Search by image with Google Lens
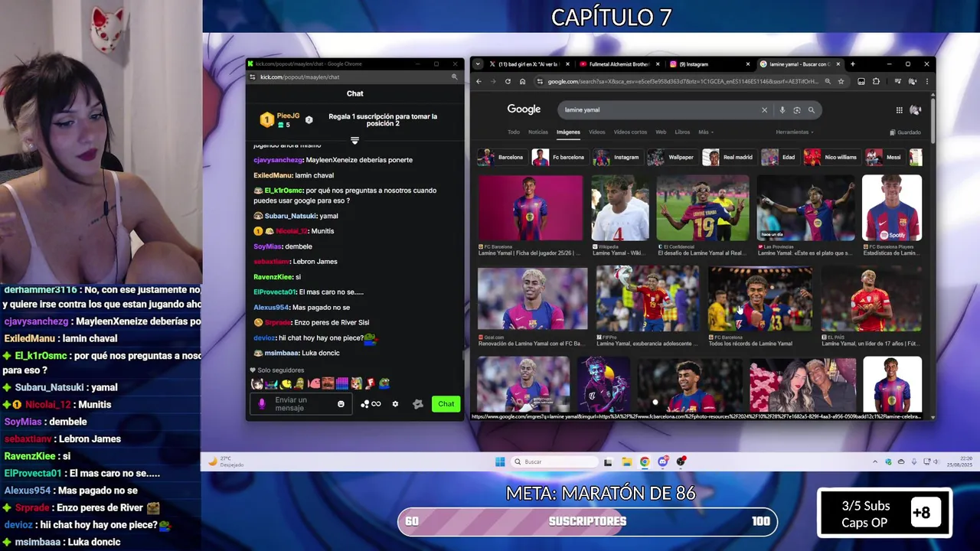The image size is (980, 551). 797,109
